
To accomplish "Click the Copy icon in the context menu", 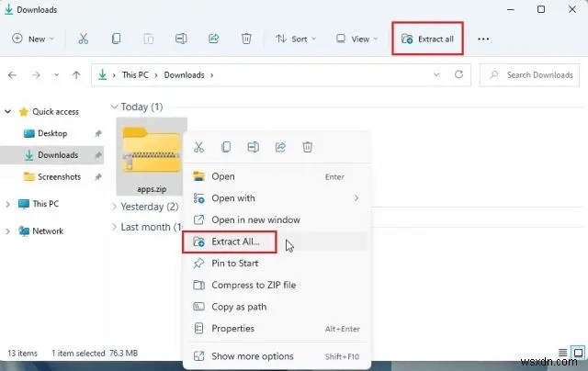I will [226, 147].
